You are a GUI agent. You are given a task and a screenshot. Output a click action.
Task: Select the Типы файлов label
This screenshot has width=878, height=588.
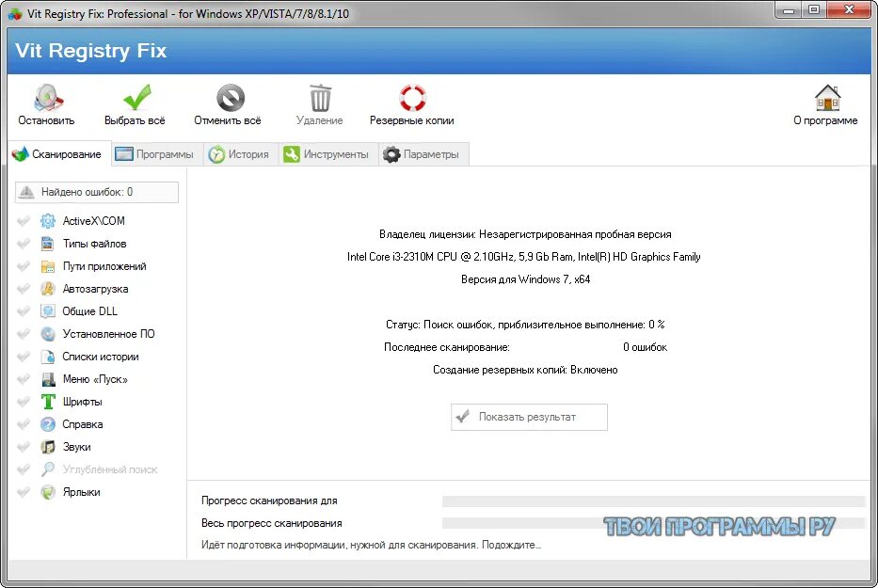(x=95, y=244)
